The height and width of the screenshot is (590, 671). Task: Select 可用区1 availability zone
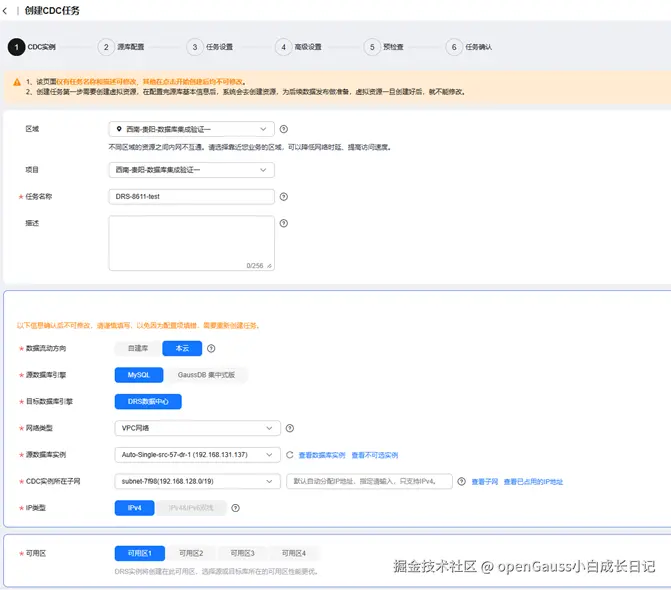pos(140,553)
